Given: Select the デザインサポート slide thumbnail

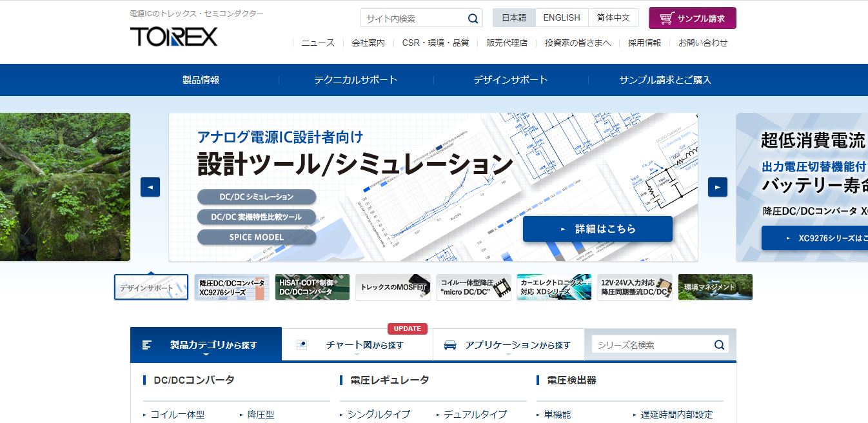Looking at the screenshot, I should click(152, 287).
